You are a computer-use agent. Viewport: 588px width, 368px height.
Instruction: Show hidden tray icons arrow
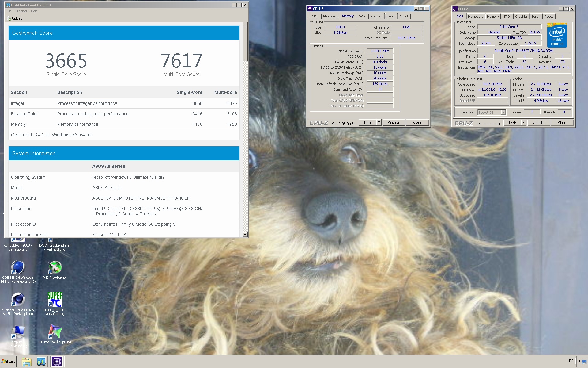579,361
